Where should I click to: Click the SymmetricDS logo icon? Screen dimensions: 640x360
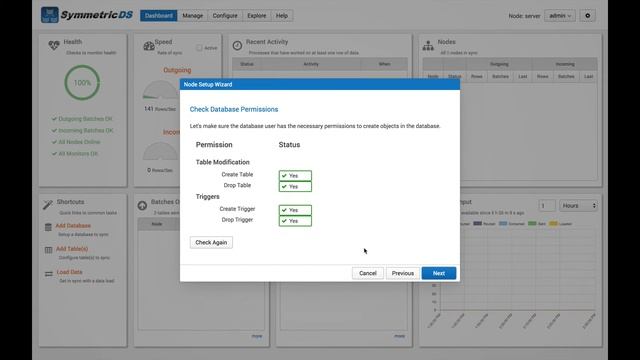pos(50,15)
